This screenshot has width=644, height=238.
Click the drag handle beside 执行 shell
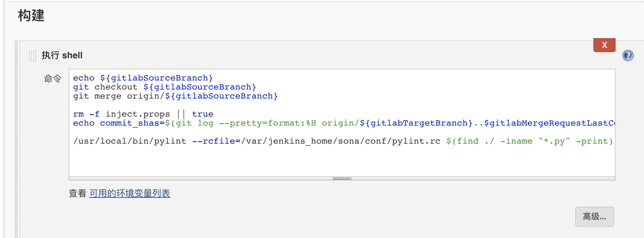32,56
